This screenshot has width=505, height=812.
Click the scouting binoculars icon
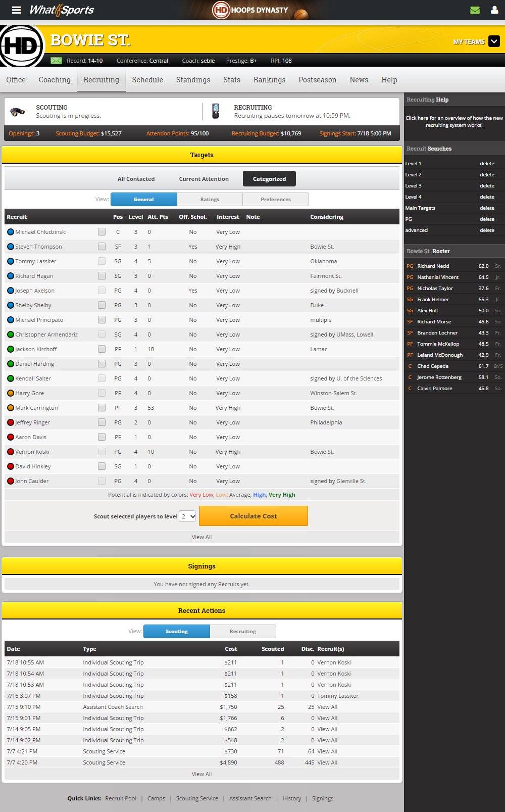18,112
